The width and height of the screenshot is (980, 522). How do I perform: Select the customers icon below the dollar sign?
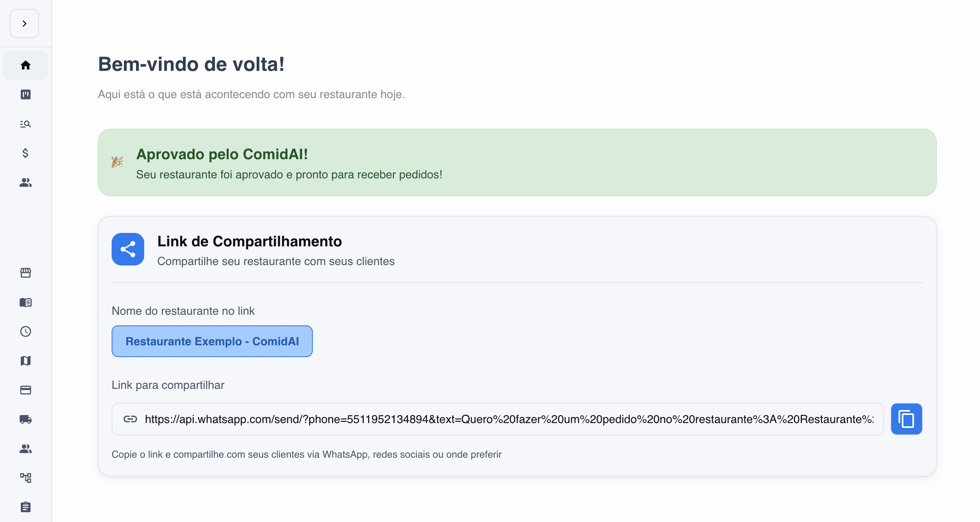pyautogui.click(x=25, y=183)
